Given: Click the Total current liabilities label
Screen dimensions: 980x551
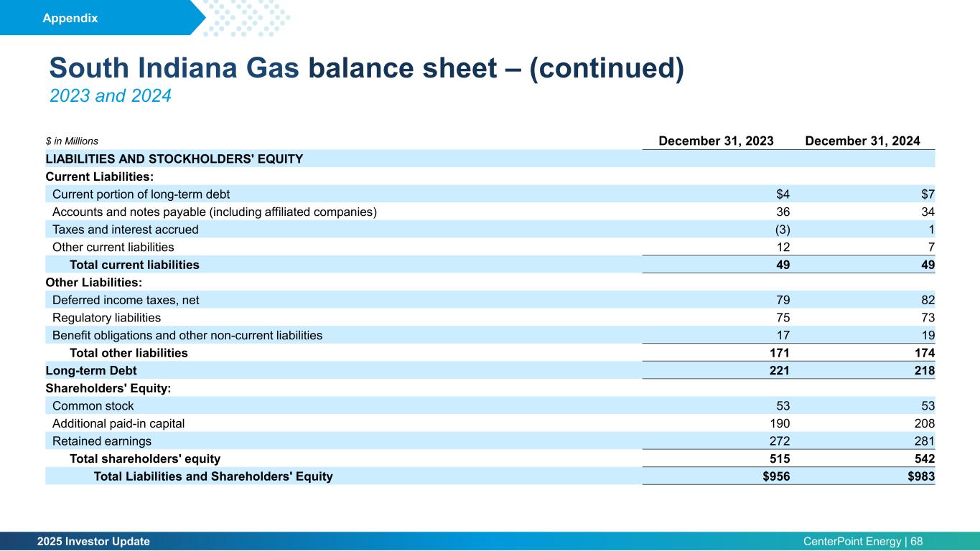Looking at the screenshot, I should click(x=134, y=265).
